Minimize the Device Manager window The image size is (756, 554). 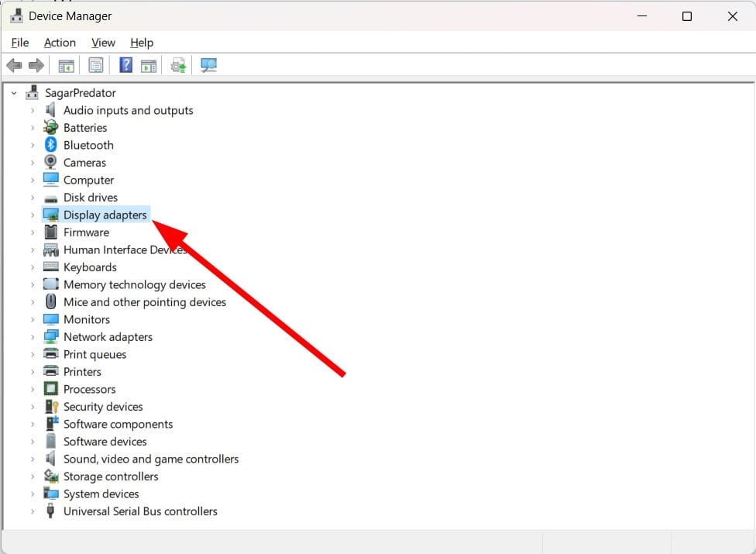pyautogui.click(x=641, y=16)
